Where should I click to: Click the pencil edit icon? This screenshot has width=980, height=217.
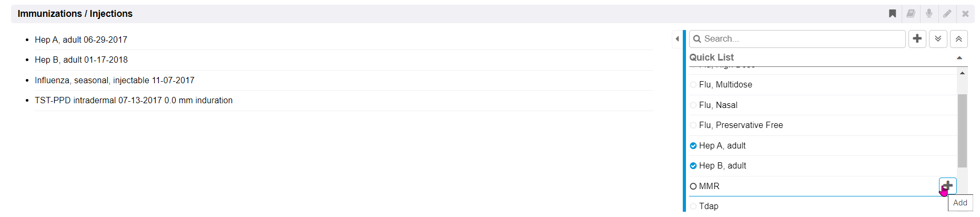tap(947, 14)
